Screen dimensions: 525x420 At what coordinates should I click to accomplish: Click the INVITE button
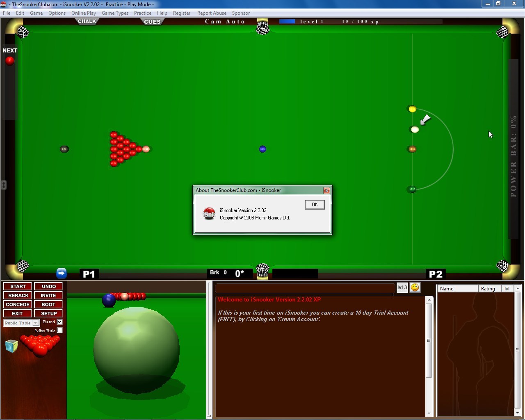pyautogui.click(x=48, y=296)
